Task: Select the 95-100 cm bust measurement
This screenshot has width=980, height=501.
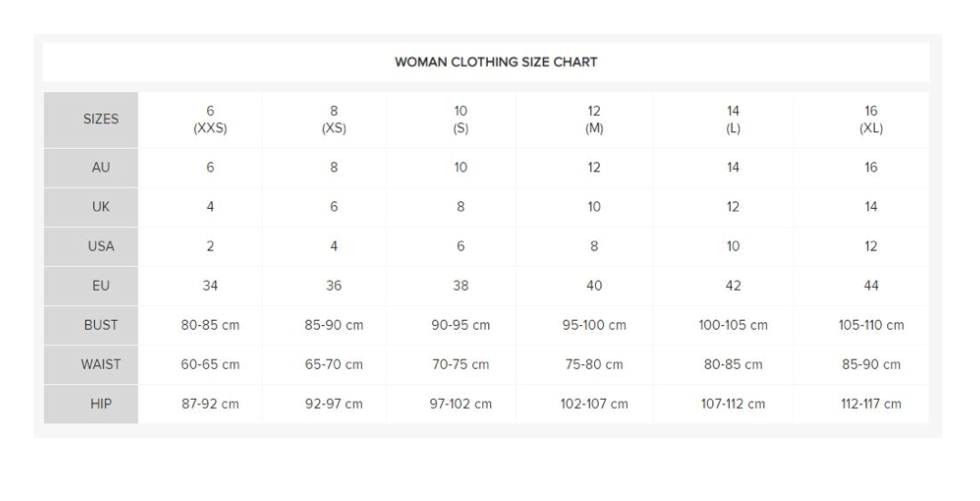Action: pyautogui.click(x=594, y=325)
